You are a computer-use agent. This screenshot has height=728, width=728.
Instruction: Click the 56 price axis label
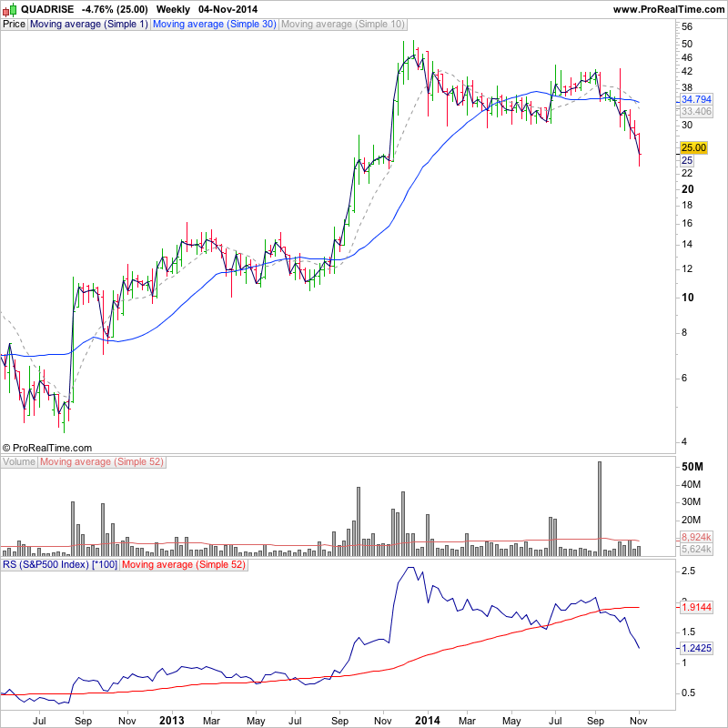click(687, 27)
